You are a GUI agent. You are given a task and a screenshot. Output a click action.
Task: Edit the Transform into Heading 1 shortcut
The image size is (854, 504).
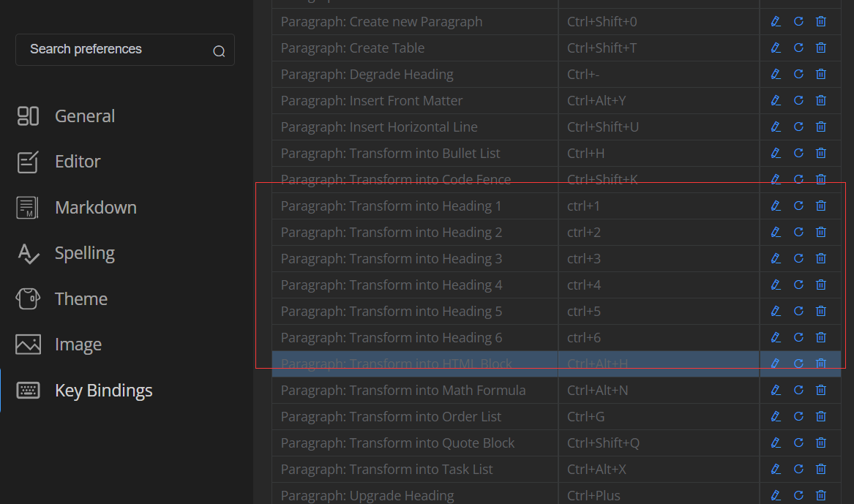click(x=776, y=206)
